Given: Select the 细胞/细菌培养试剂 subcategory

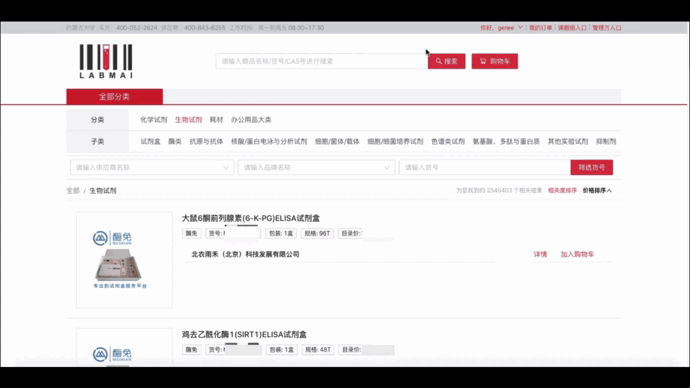Looking at the screenshot, I should click(x=395, y=142).
